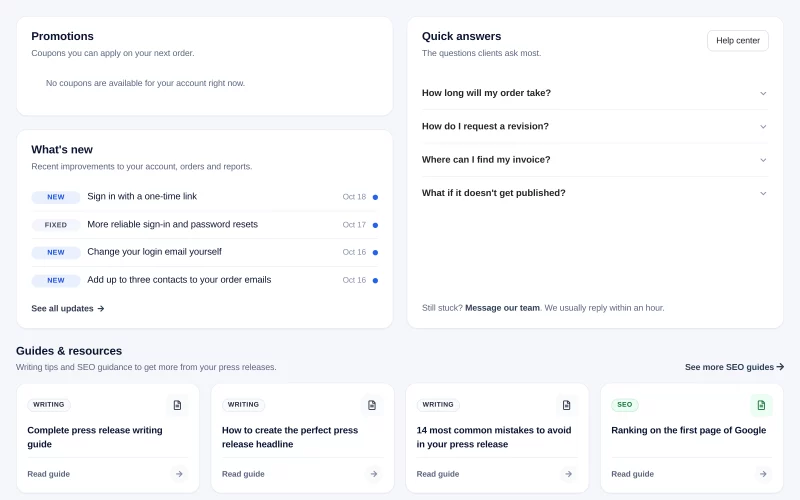Click 'How long will my order take?' question
This screenshot has height=500, width=800.
coord(486,93)
